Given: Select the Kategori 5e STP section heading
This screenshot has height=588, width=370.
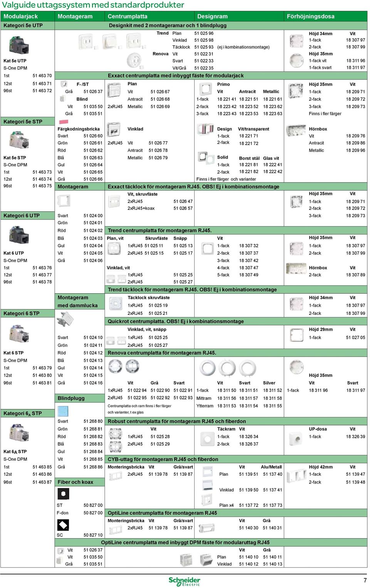Looking at the screenshot, I should pos(23,122).
